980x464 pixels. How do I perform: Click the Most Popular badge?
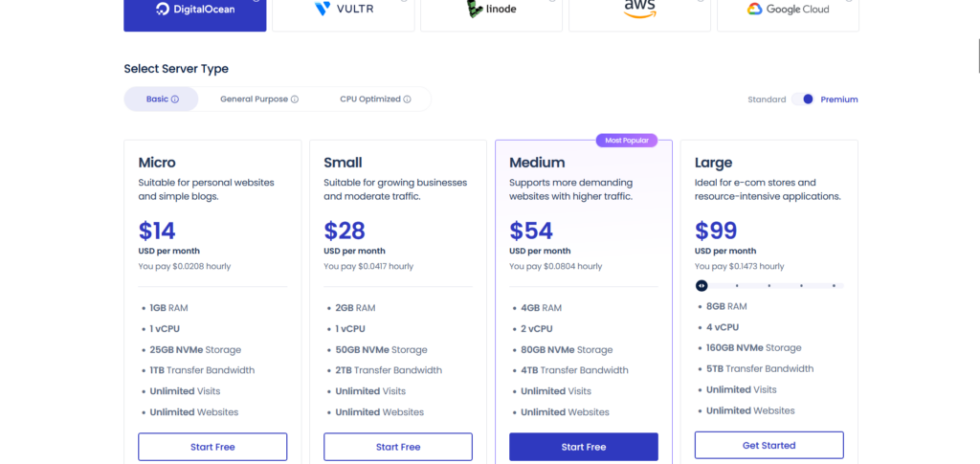[x=627, y=141]
